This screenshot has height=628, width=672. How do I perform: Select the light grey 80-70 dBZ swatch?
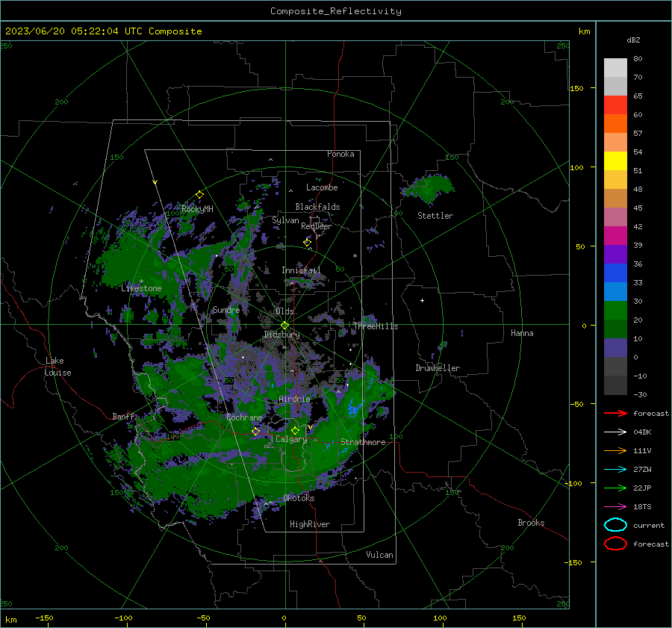coord(615,68)
